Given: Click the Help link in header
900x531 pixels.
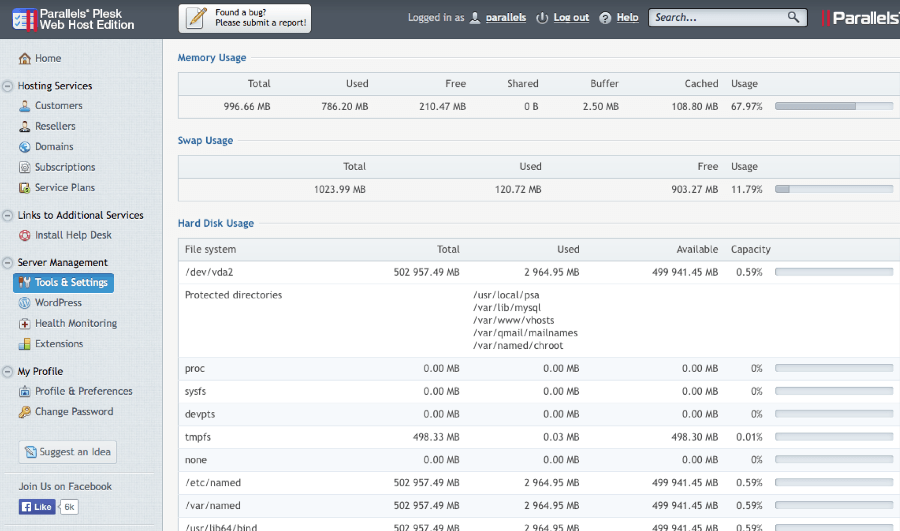Looking at the screenshot, I should click(627, 18).
